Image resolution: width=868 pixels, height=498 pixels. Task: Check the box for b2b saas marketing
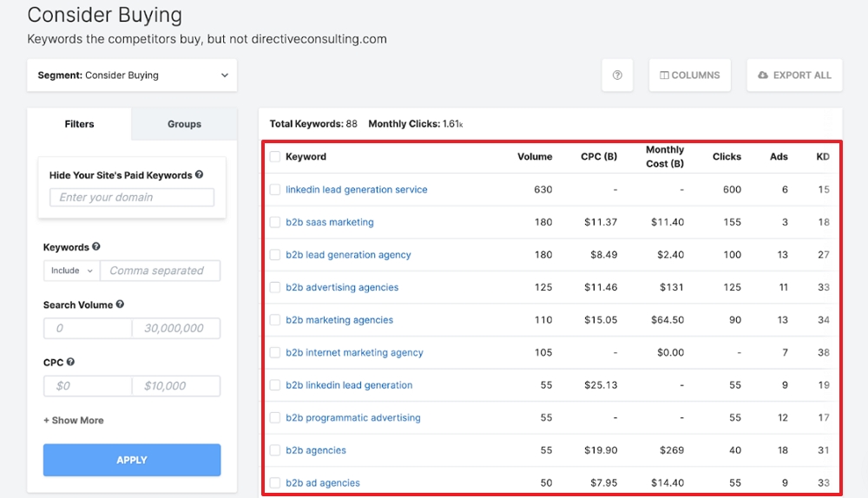(275, 222)
